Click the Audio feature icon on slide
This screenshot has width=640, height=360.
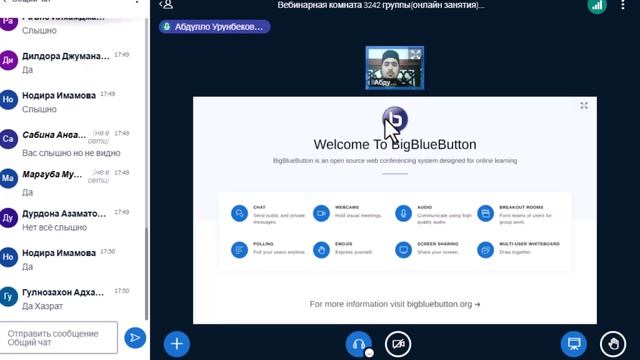tap(403, 213)
